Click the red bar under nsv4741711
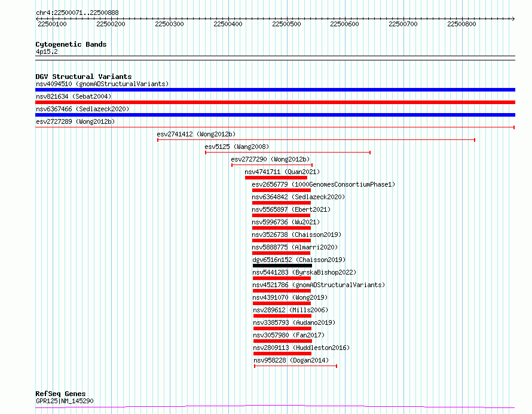The image size is (532, 414). pyautogui.click(x=276, y=178)
